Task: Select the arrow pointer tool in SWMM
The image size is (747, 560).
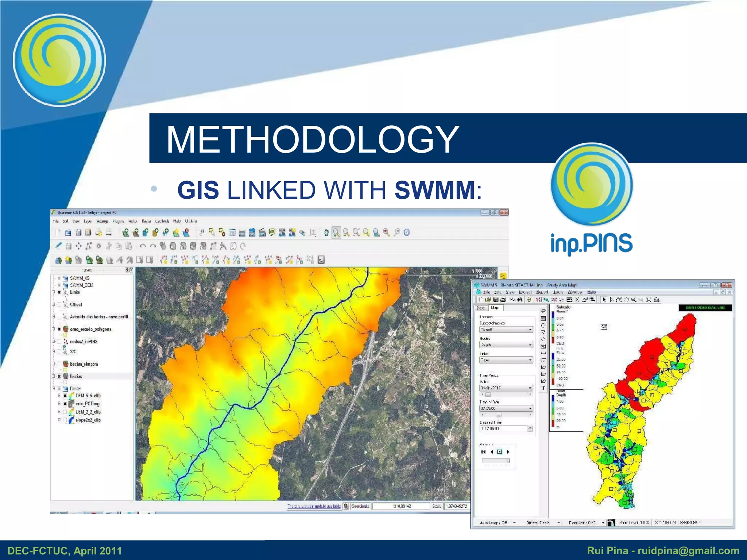Action: pyautogui.click(x=604, y=300)
